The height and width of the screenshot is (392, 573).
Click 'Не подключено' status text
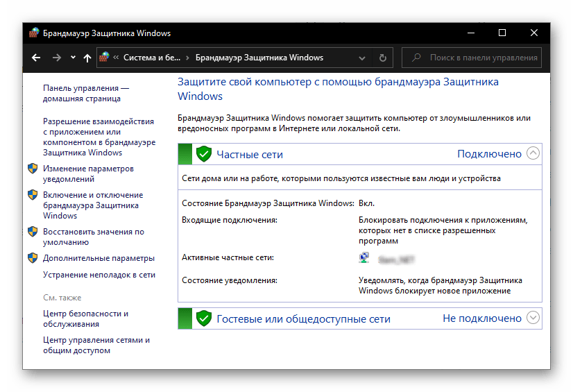click(482, 318)
